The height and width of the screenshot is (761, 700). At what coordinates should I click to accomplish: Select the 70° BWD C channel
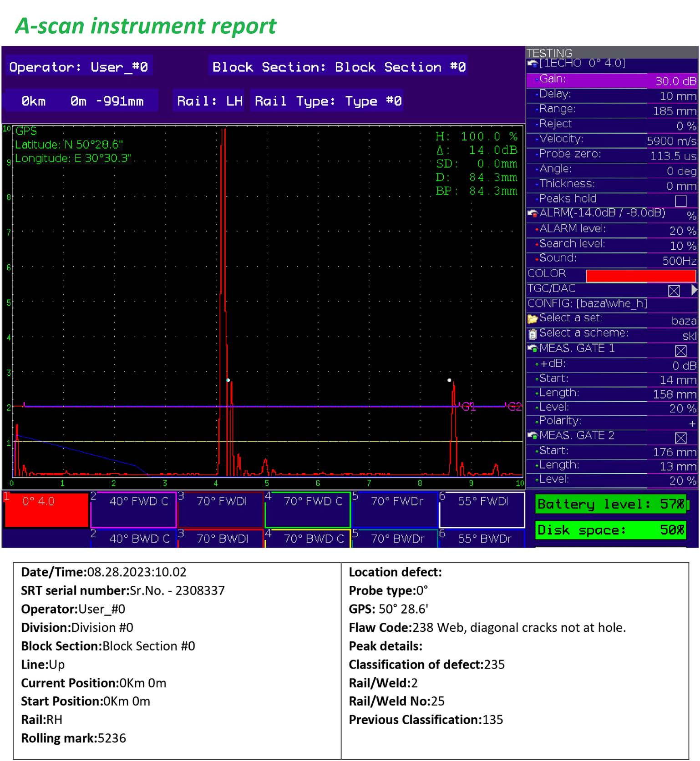point(308,538)
